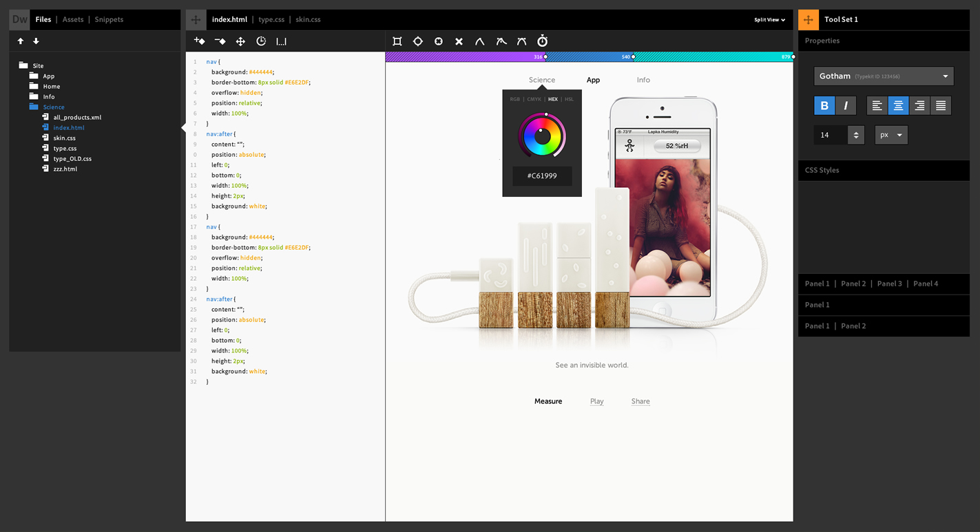Open the px unit dropdown
This screenshot has height=532, width=980.
click(x=891, y=135)
